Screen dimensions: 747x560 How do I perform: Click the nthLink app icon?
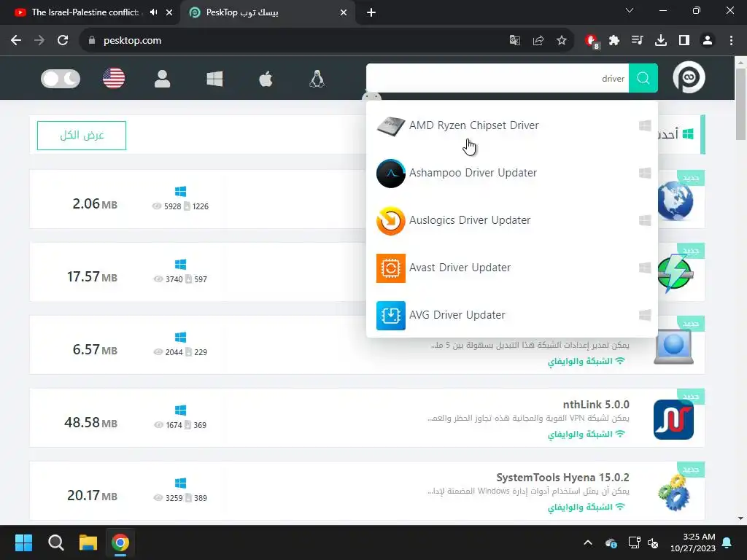click(673, 419)
